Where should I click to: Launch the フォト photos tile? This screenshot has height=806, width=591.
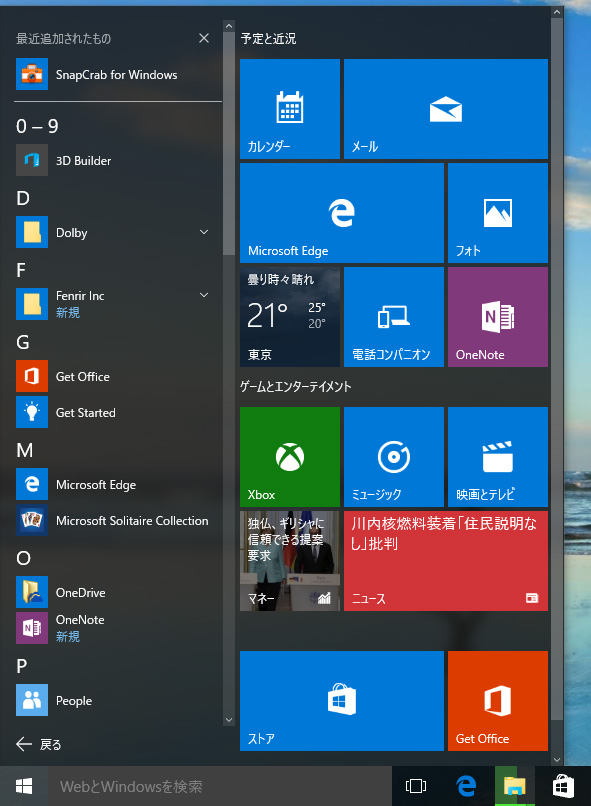click(497, 213)
